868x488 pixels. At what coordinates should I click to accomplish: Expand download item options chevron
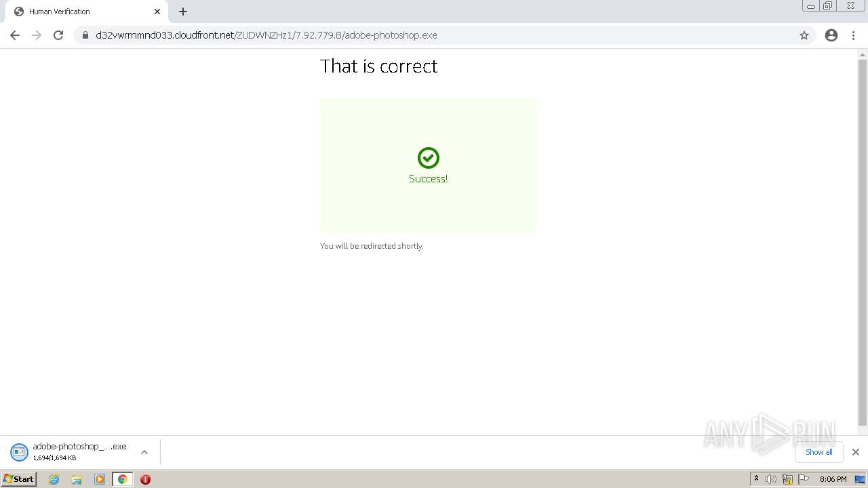pyautogui.click(x=144, y=452)
